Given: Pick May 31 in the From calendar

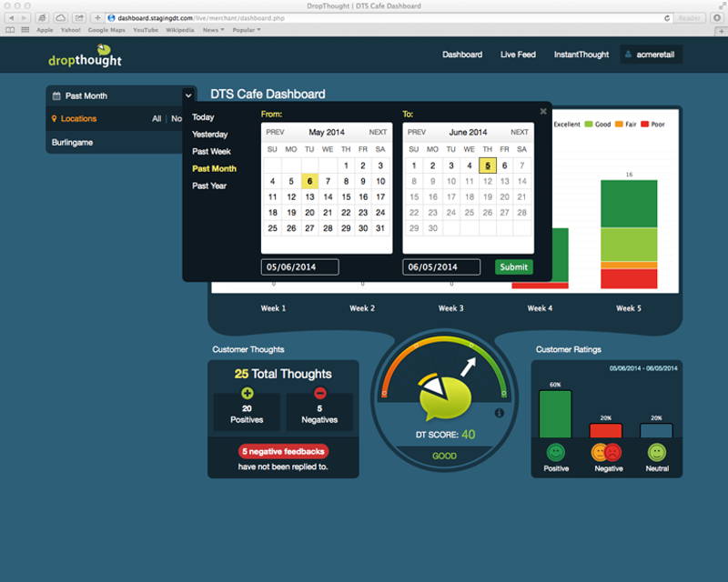Looking at the screenshot, I should 380,228.
